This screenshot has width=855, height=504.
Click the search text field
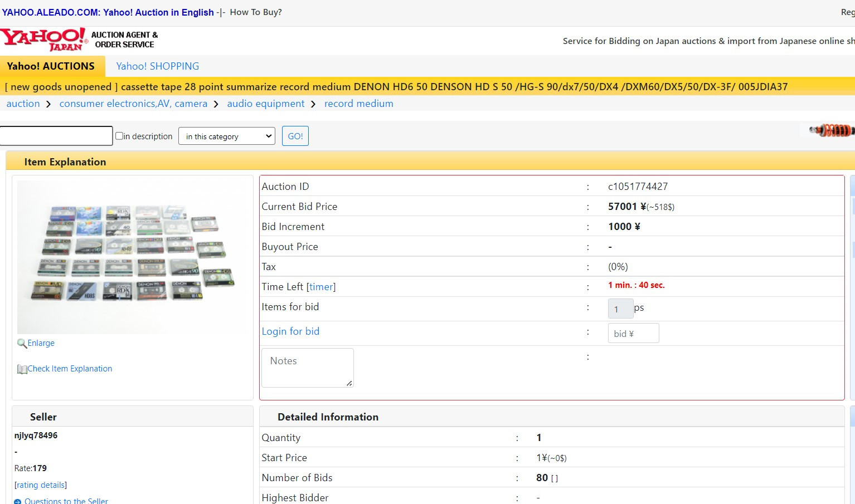point(56,136)
